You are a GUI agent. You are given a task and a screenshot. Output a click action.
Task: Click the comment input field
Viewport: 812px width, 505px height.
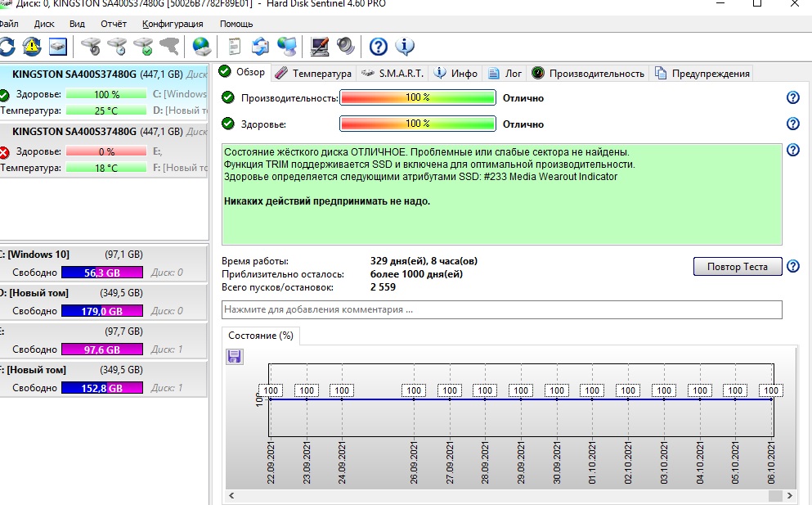(x=501, y=310)
